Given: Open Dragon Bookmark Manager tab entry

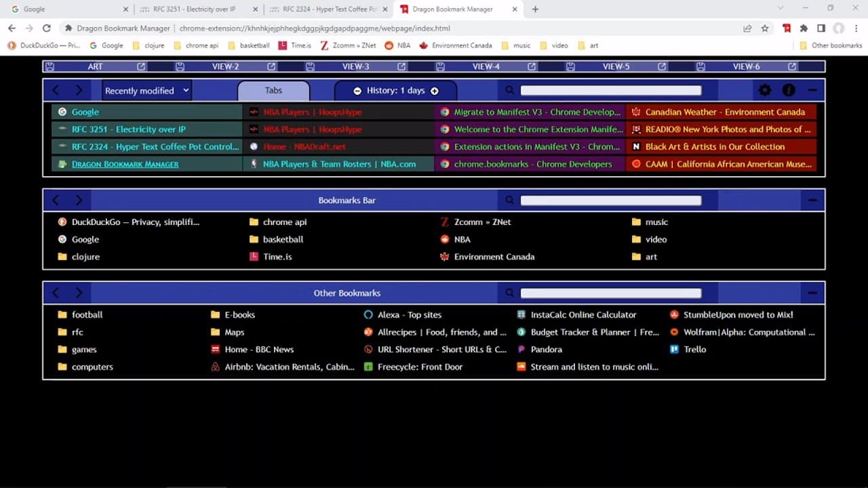Looking at the screenshot, I should click(147, 164).
